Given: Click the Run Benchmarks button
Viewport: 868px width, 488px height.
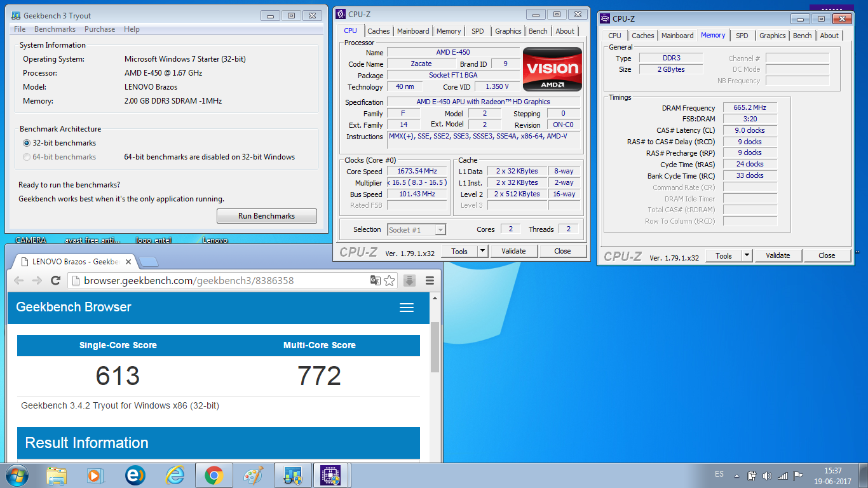Looking at the screenshot, I should click(x=267, y=216).
